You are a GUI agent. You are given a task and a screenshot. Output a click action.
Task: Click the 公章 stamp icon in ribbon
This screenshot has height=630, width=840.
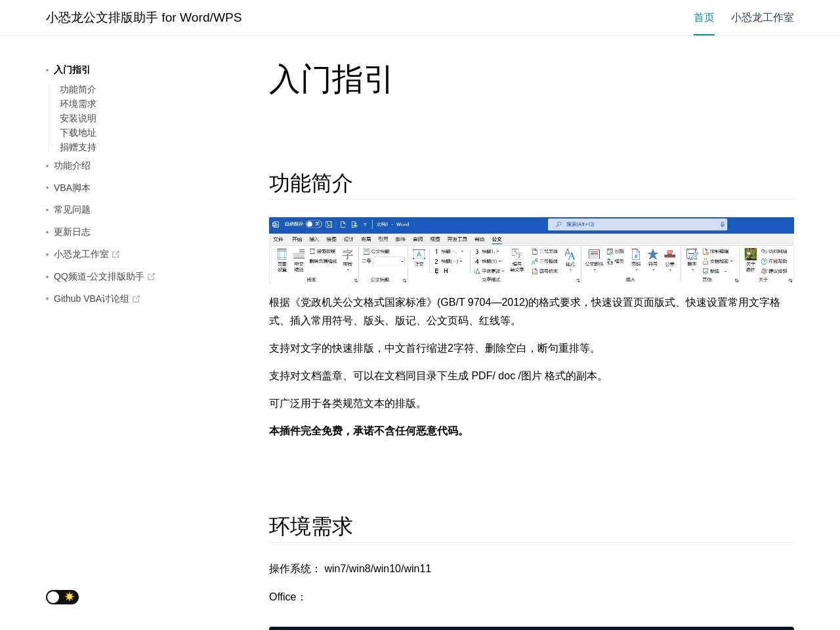coord(669,255)
